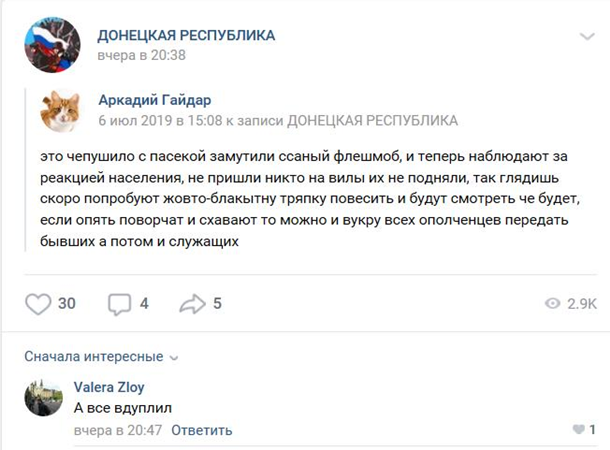Like the post with the heart icon
The height and width of the screenshot is (450, 610).
pos(38,304)
